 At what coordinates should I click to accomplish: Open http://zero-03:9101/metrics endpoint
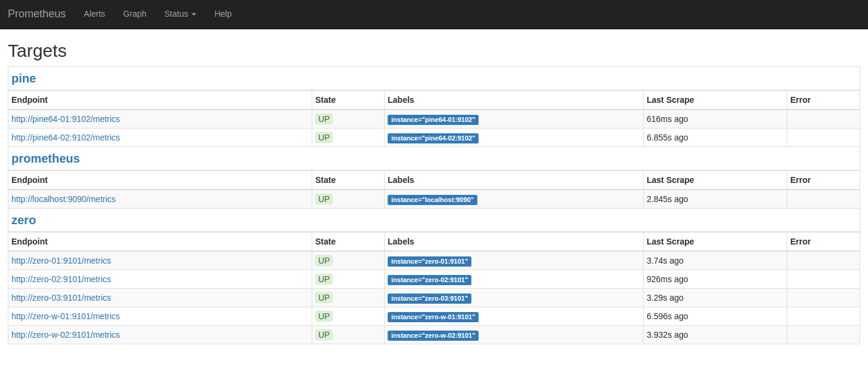click(61, 298)
